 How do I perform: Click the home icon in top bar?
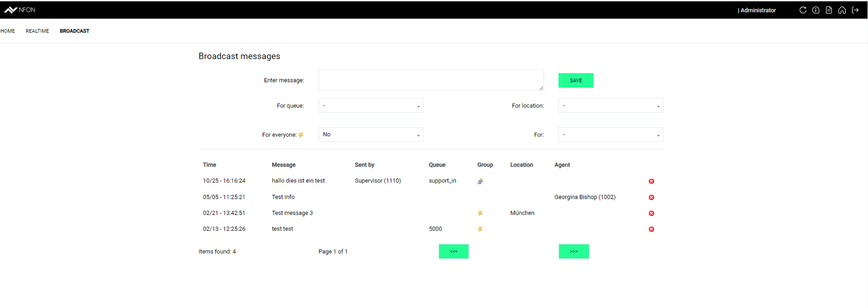[x=842, y=10]
